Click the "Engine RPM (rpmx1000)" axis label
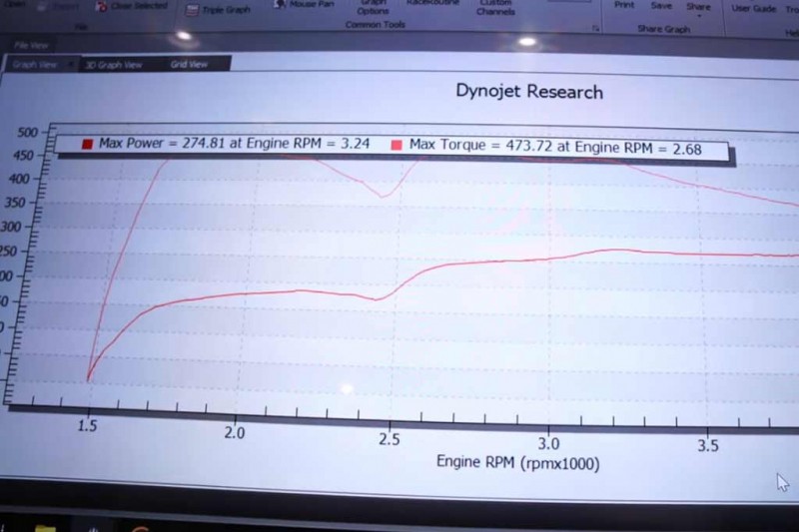Screen dimensions: 799x532 [x=517, y=463]
